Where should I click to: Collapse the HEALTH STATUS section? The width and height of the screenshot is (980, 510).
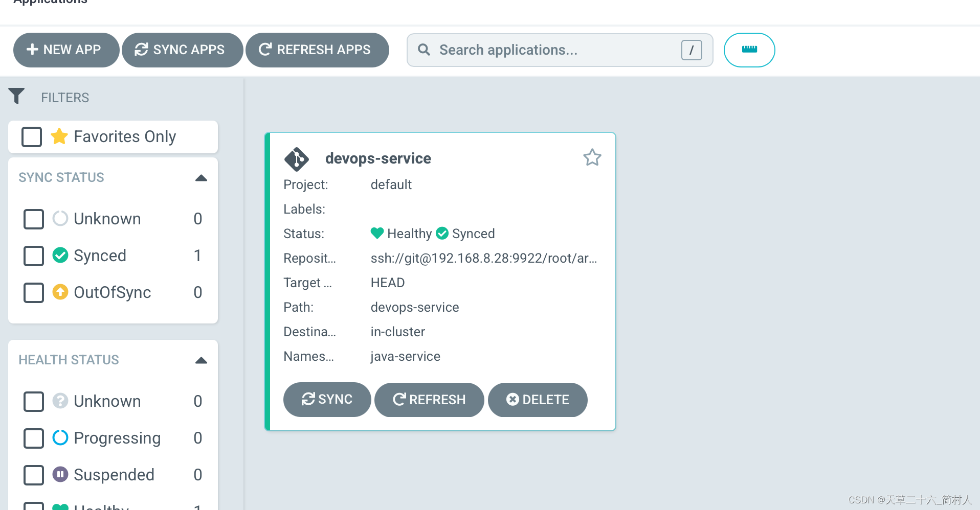point(201,360)
